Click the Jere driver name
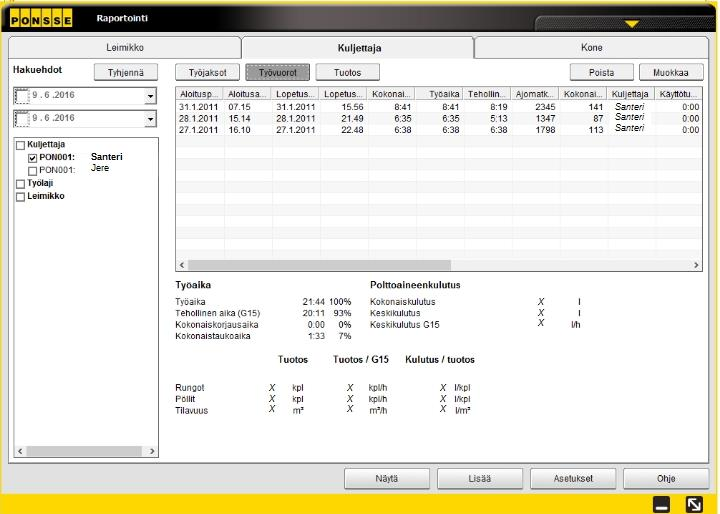Screen dimensions: 720x514 point(100,168)
